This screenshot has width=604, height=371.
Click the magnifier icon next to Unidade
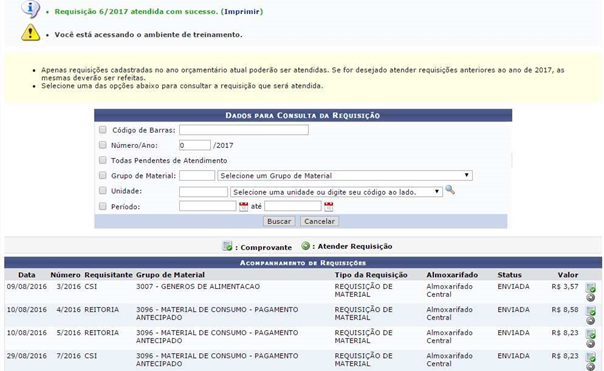pyautogui.click(x=450, y=190)
